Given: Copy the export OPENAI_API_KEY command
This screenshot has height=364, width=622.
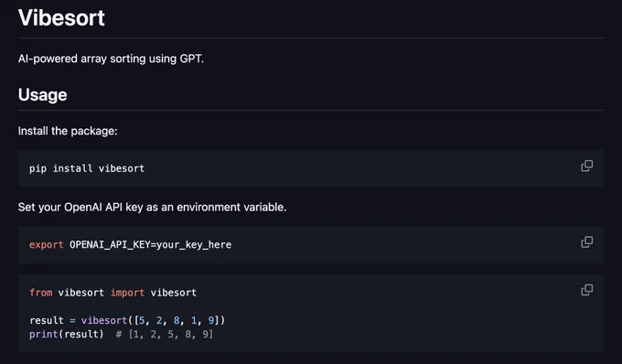Looking at the screenshot, I should (x=586, y=241).
